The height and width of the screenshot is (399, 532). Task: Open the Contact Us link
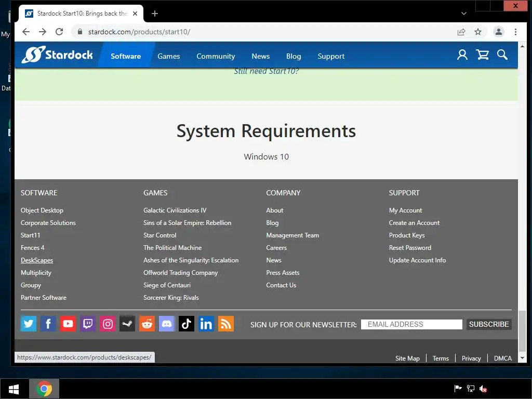tap(281, 285)
